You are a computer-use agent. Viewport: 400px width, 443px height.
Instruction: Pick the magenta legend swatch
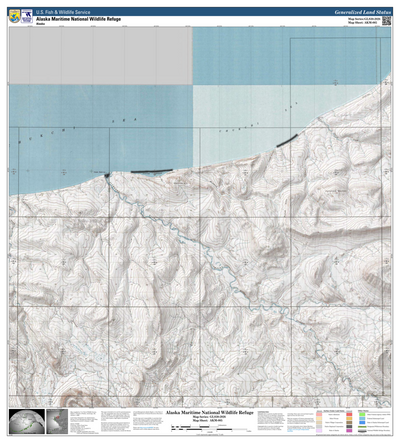tap(349, 430)
